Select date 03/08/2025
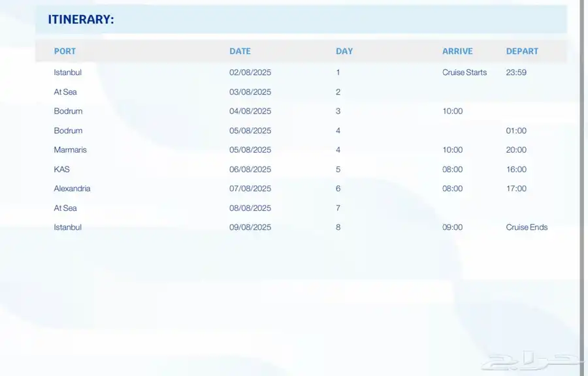This screenshot has height=376, width=588. click(250, 92)
